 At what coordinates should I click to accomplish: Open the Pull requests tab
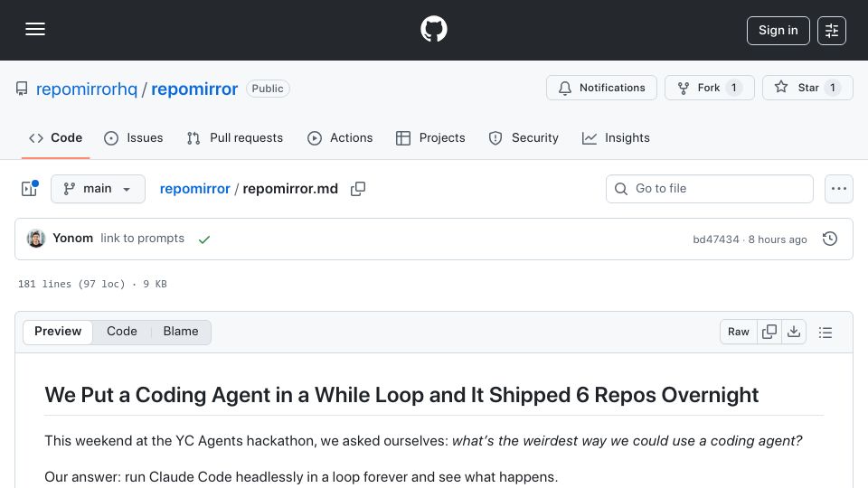[235, 137]
